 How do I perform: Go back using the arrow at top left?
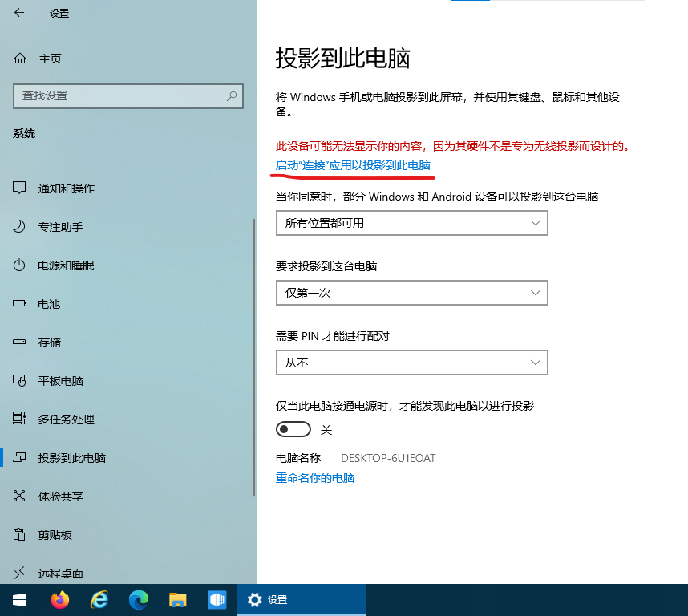pyautogui.click(x=19, y=14)
